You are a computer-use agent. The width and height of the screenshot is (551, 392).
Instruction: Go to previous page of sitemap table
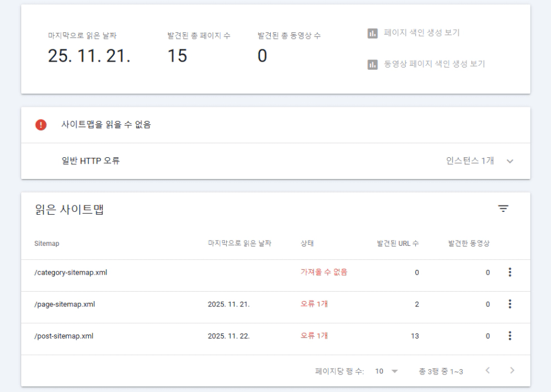(x=487, y=370)
